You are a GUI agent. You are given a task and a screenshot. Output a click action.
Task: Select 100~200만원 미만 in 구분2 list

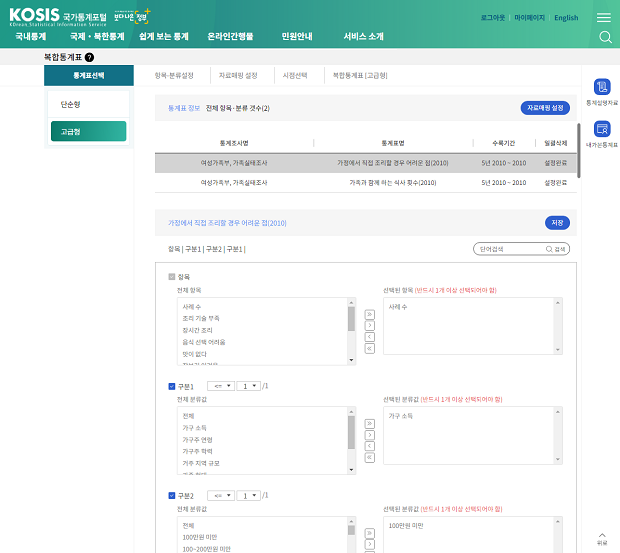(206, 549)
